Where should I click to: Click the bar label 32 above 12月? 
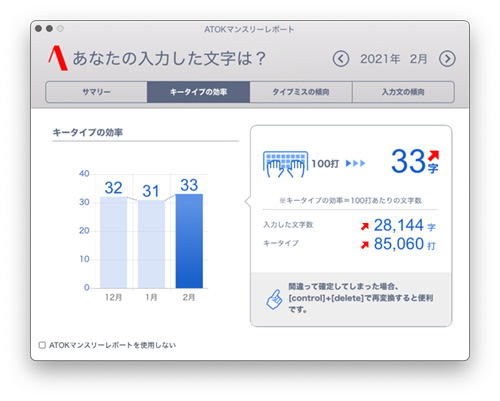tap(113, 188)
